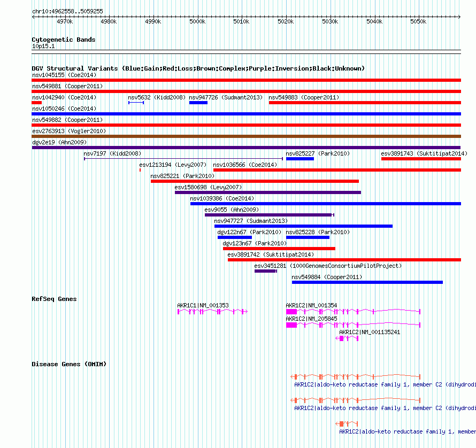
Task: Select the blue nsv947726 gain bar
Action: (x=198, y=103)
